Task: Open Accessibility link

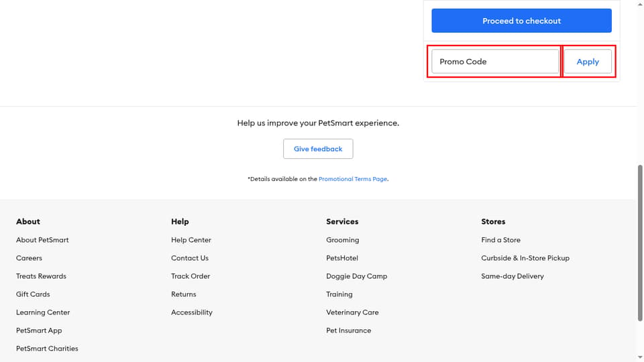Action: [x=192, y=312]
